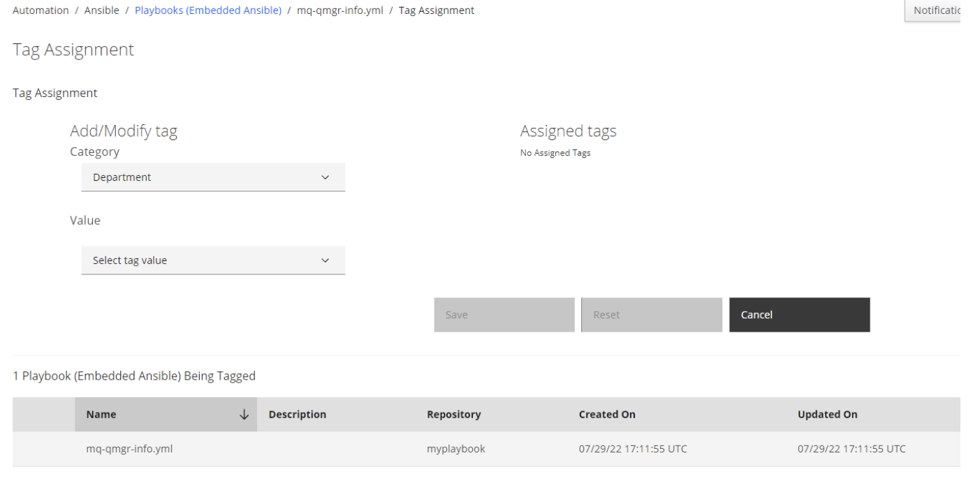The image size is (980, 488).
Task: Go to Playbooks (Embedded Ansible) breadcrumb link
Action: click(209, 10)
